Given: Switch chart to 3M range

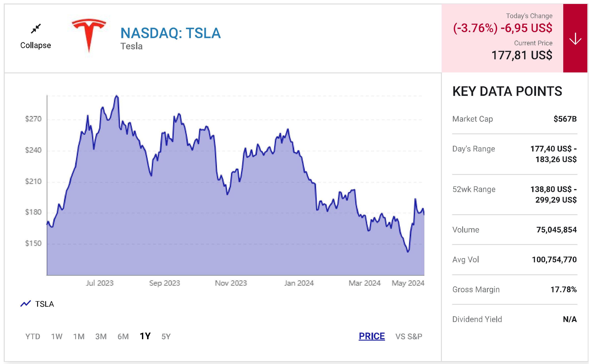Looking at the screenshot, I should (x=101, y=336).
